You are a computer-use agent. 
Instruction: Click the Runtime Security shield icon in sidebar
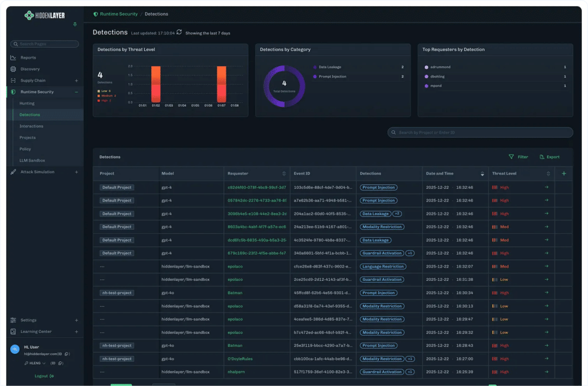coord(14,92)
